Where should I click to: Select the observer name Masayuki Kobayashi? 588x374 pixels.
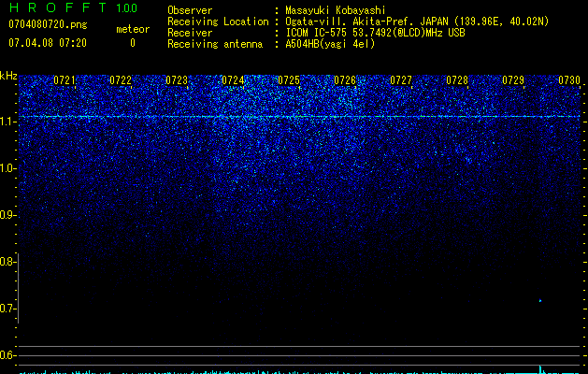(x=336, y=10)
